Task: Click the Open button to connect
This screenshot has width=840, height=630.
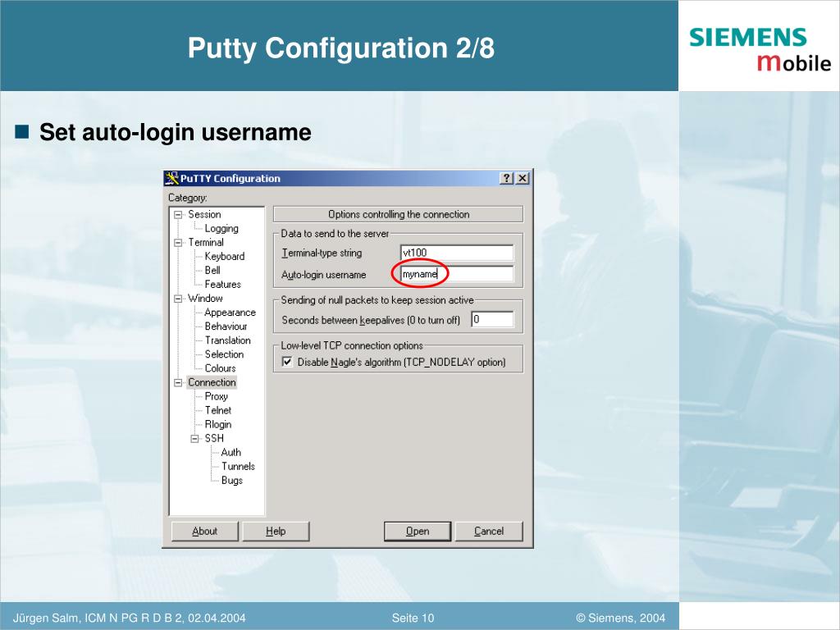Action: coord(418,531)
